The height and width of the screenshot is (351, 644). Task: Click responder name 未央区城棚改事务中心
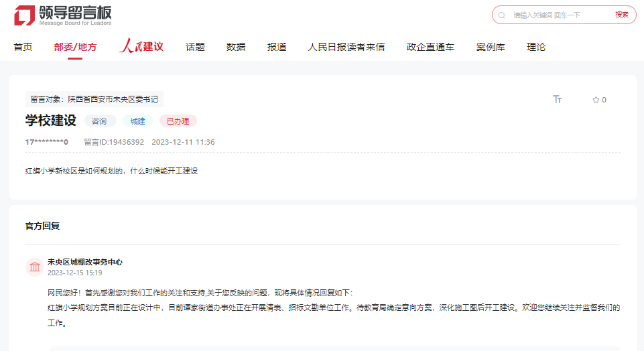pos(85,262)
